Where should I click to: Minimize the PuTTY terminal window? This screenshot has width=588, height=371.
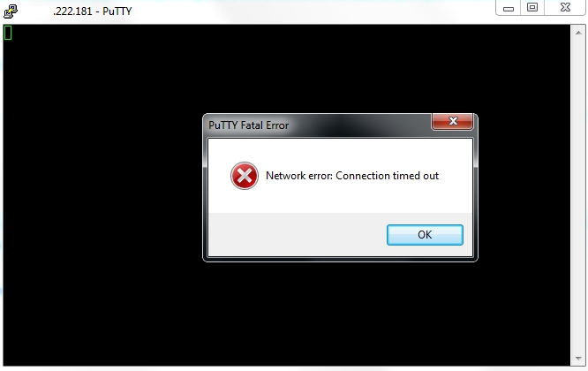point(509,8)
